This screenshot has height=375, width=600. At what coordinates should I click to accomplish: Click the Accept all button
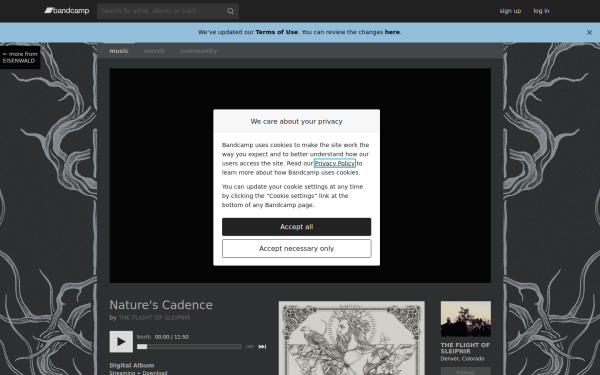coord(297,227)
